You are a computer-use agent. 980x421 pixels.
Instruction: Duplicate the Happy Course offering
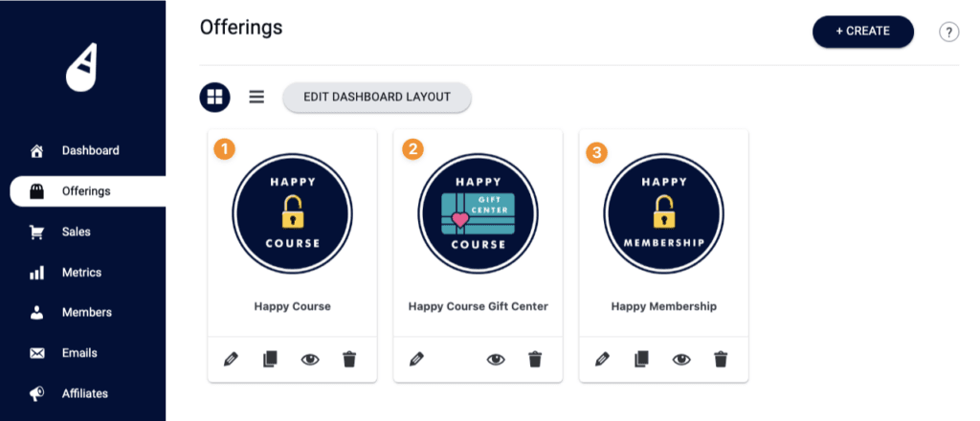click(270, 360)
